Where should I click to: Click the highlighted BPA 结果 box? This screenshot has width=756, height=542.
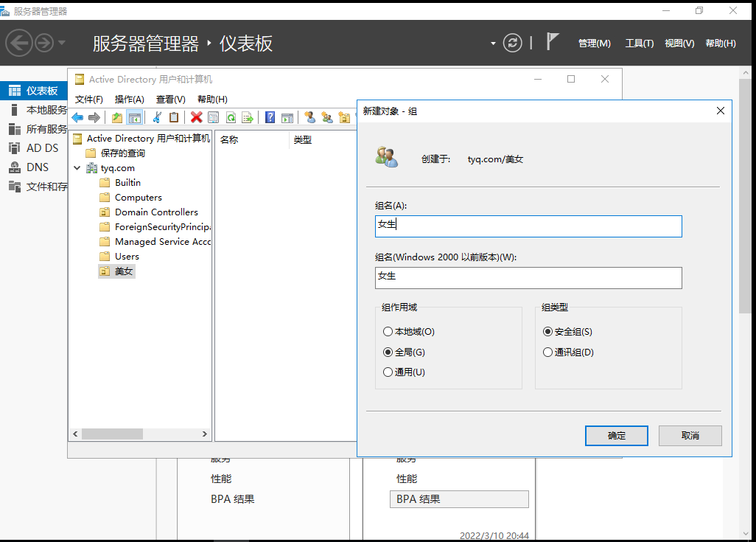click(x=459, y=499)
